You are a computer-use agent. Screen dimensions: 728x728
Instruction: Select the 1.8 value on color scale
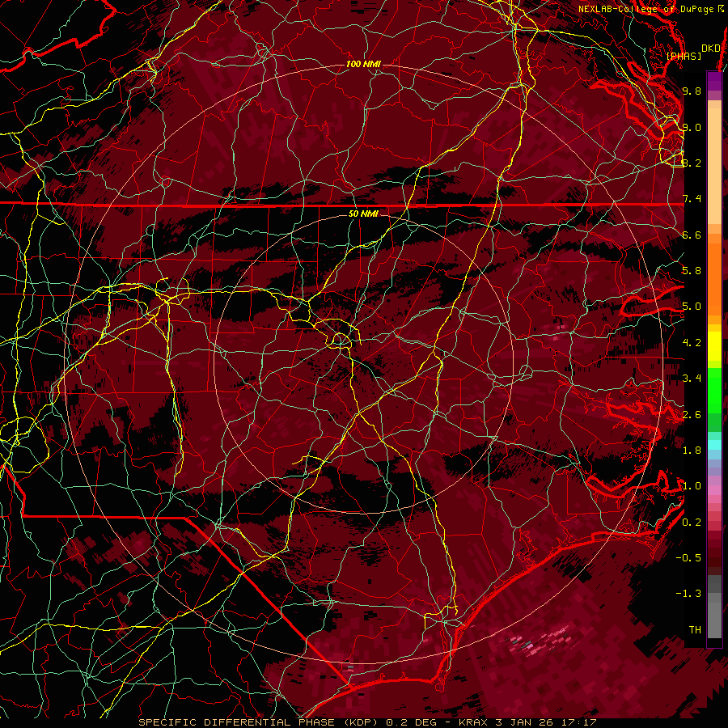coord(692,451)
